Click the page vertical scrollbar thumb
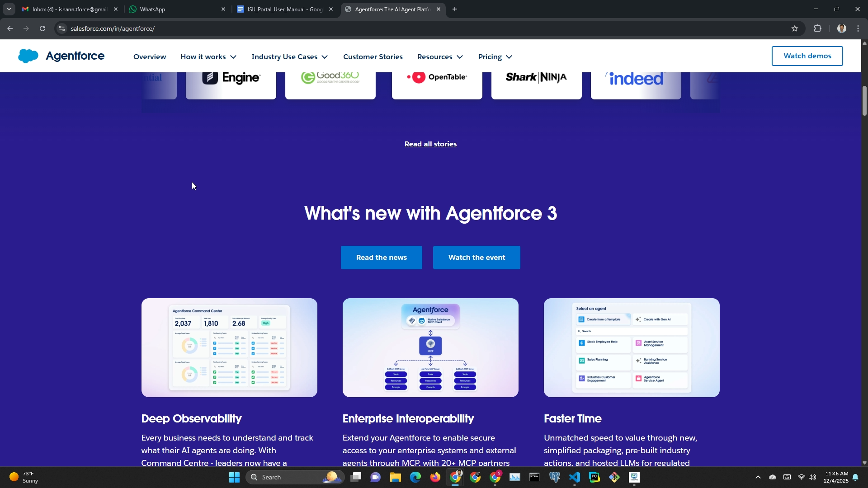This screenshot has width=868, height=488. coord(864,100)
